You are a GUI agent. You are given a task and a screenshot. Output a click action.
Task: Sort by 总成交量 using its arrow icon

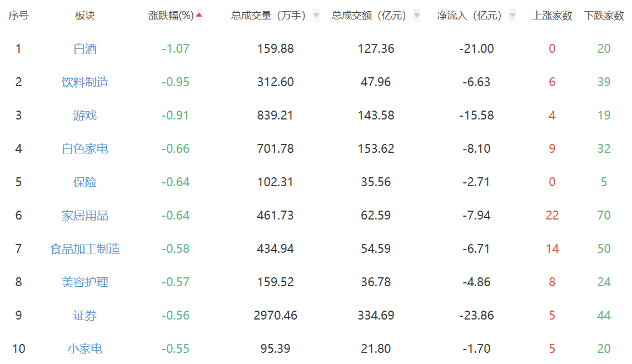(316, 16)
